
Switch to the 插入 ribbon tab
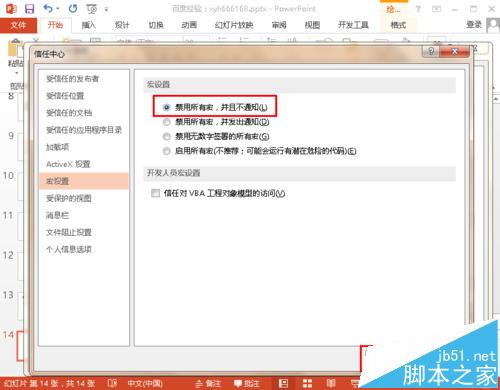(x=89, y=25)
